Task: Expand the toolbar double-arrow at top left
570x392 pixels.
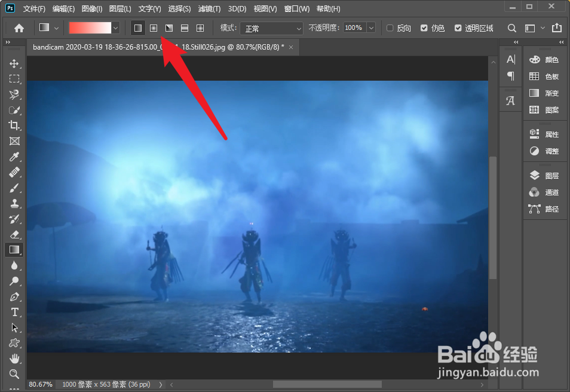Action: tap(8, 42)
